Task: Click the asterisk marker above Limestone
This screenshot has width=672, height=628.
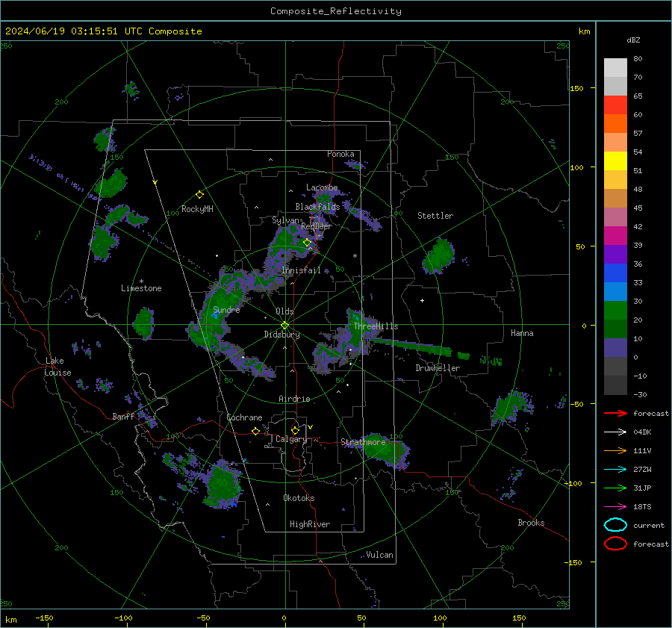Action: coord(141,282)
